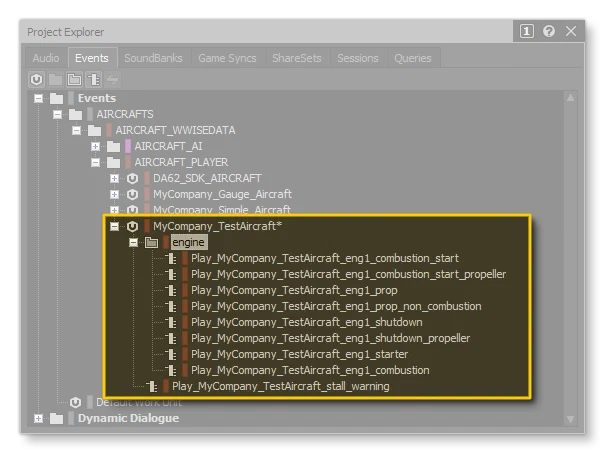Select Play_MyCompany_TestAircraft_stall_warning event
The height and width of the screenshot is (454, 605).
click(281, 386)
